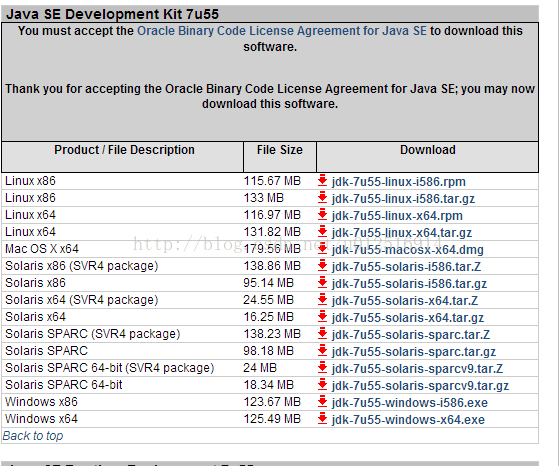Click download arrow icon for solaris-sparc.tar.gz

322,351
